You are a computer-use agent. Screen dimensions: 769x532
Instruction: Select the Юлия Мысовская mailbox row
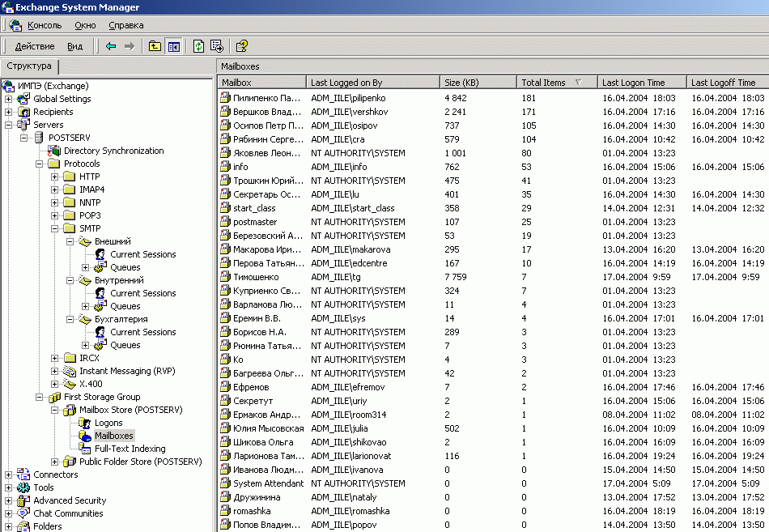click(493, 428)
